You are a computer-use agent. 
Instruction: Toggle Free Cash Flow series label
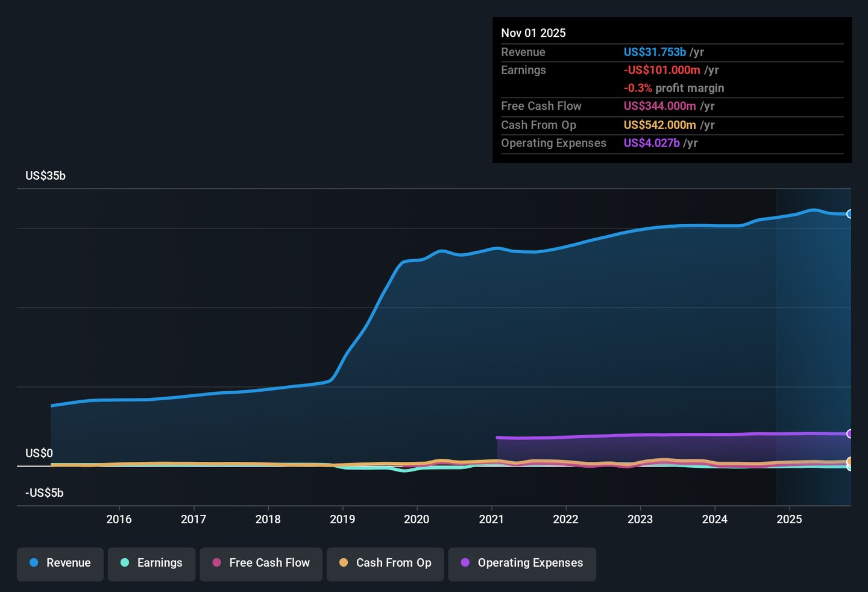[x=269, y=562]
